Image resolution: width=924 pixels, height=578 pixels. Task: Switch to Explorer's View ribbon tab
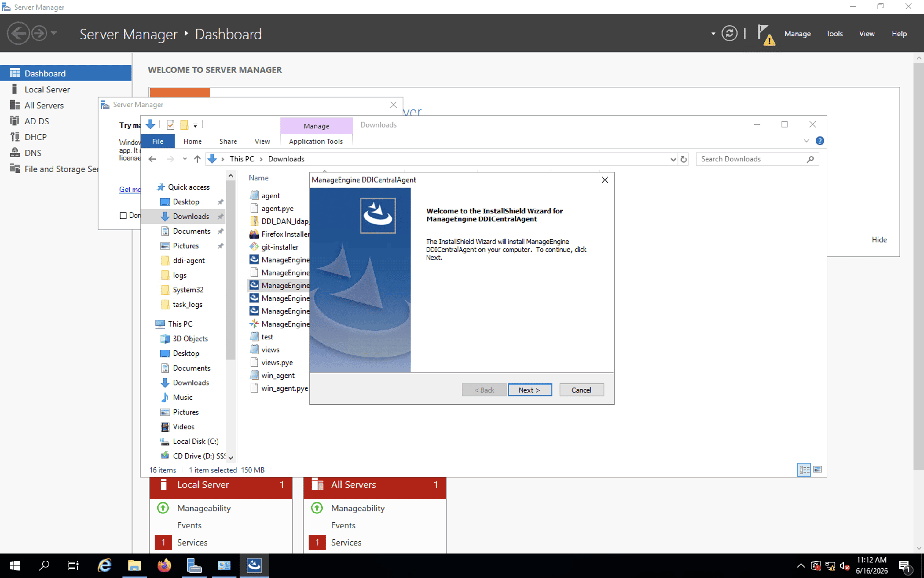click(x=262, y=141)
